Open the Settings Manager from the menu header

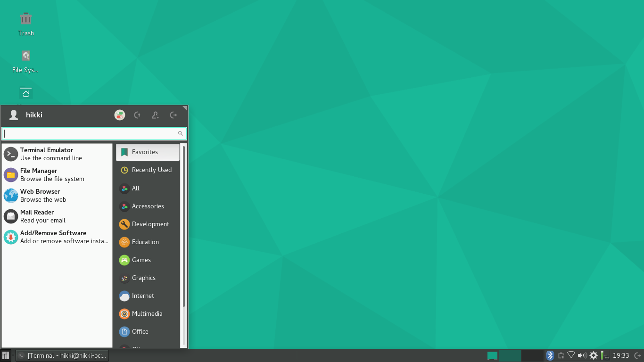[x=119, y=115]
